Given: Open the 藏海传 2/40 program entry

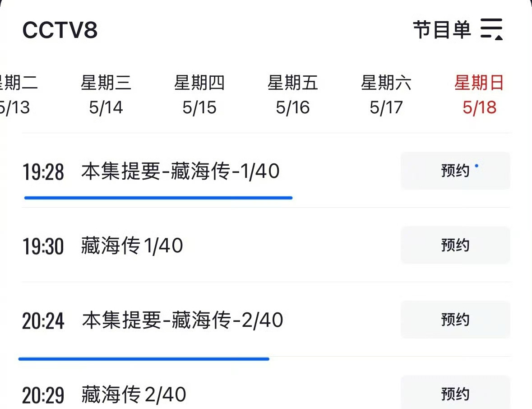Looking at the screenshot, I should pos(134,395).
